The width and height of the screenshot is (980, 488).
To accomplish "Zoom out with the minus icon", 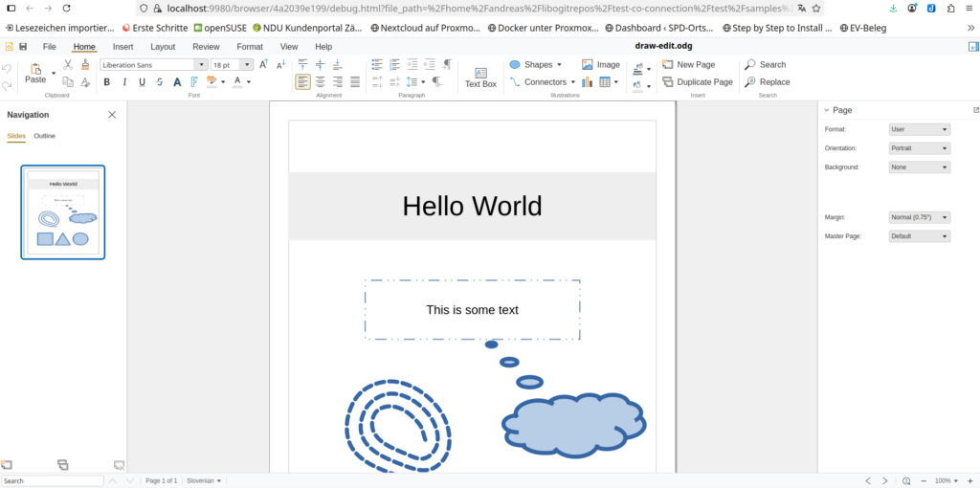I will (924, 481).
